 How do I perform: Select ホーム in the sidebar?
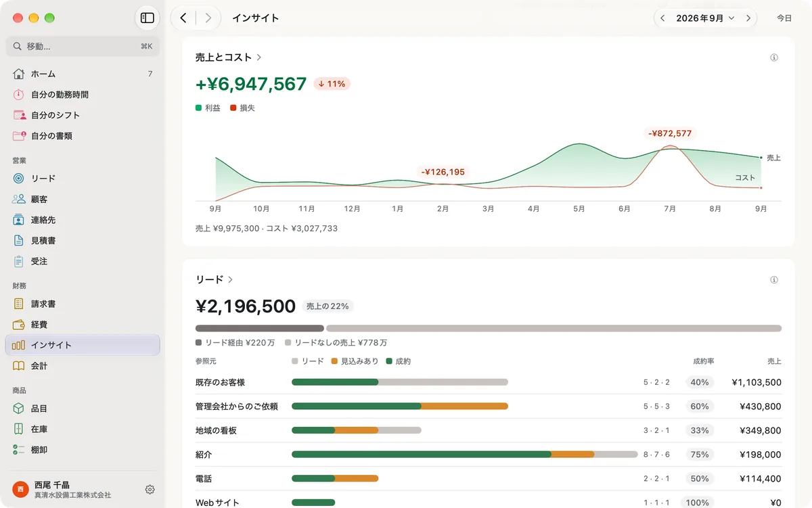point(83,74)
